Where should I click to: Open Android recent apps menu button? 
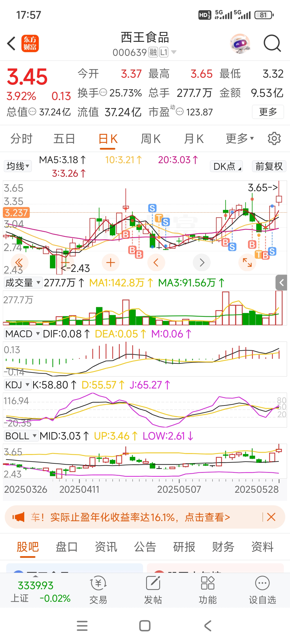click(x=82, y=626)
